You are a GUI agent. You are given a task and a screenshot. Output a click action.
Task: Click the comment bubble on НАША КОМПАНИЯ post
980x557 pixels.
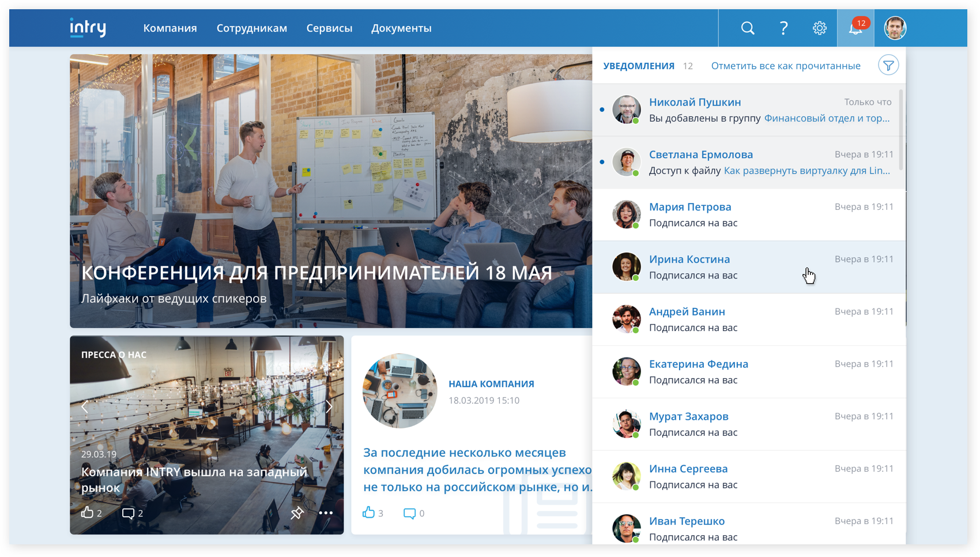[x=410, y=512]
